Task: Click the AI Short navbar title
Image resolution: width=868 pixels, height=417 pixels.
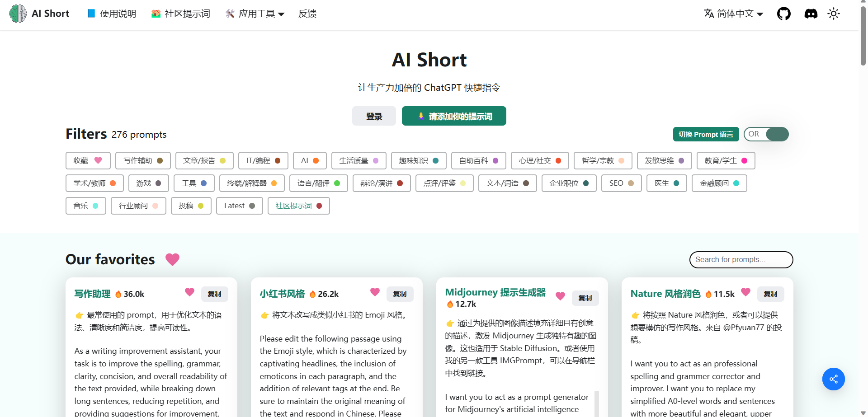Action: pyautogui.click(x=50, y=14)
